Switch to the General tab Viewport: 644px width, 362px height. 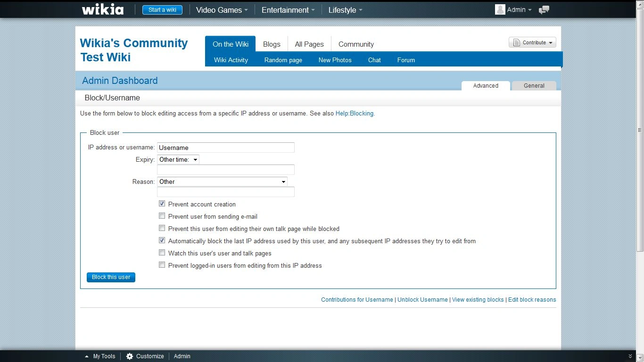[534, 86]
